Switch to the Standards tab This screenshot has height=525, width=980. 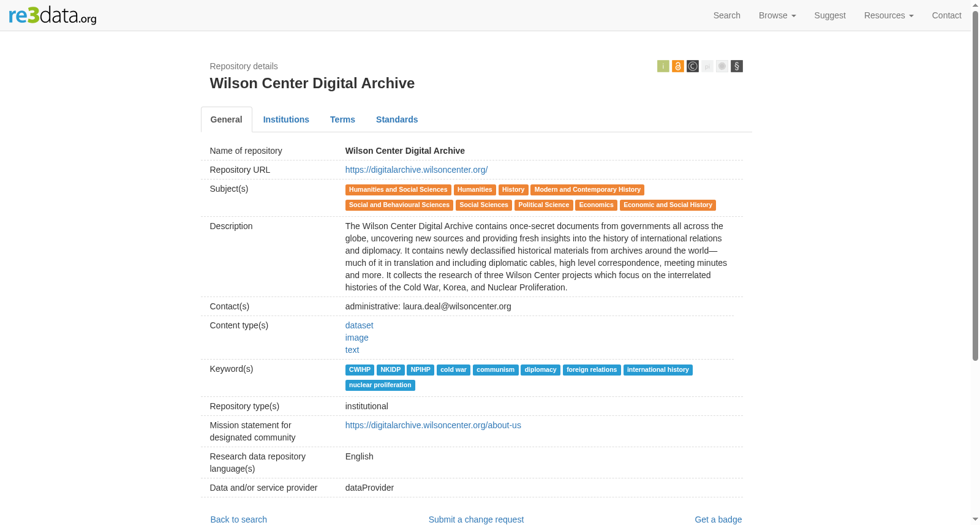point(397,119)
